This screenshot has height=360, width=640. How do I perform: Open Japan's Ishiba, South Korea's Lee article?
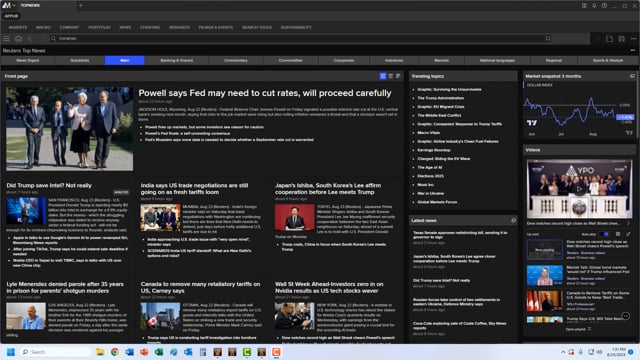click(328, 189)
